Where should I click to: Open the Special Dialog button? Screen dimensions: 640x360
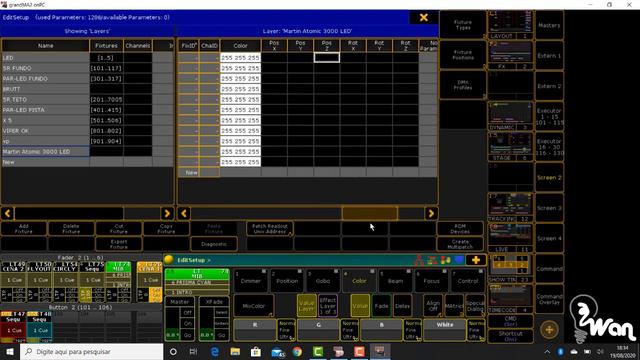click(x=476, y=306)
